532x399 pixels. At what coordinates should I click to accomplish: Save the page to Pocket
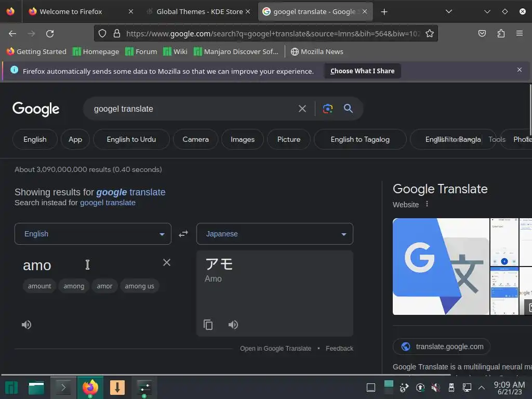[x=482, y=33]
